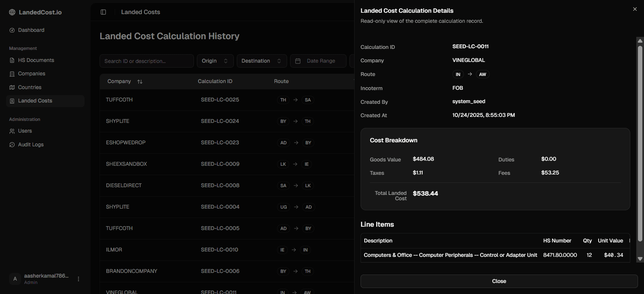This screenshot has height=294, width=644.
Task: Go to HS Documents page
Action: pyautogui.click(x=36, y=60)
